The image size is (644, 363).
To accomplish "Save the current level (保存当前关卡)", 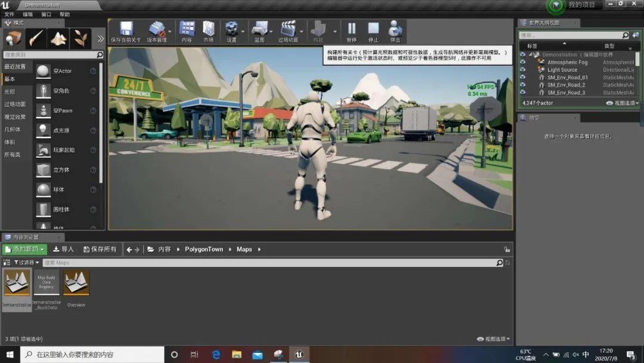I will tap(126, 32).
